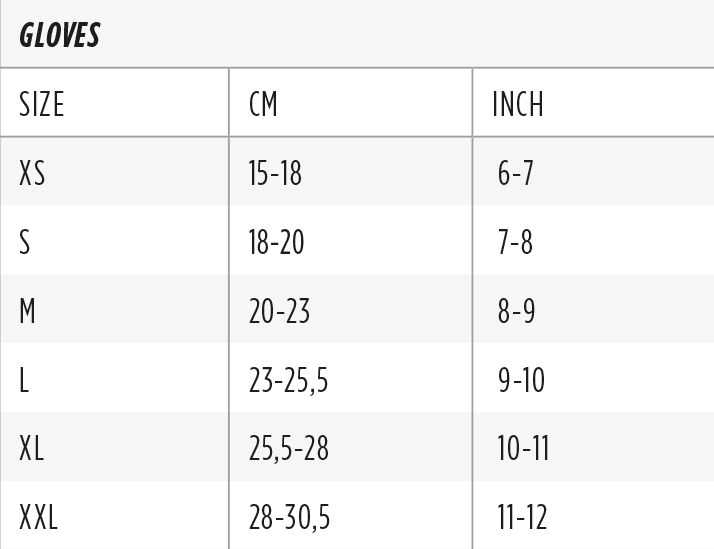
Task: Click the 23-25,5 cm value
Action: (288, 380)
